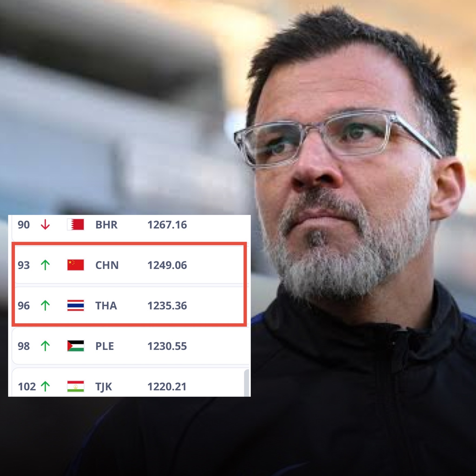
Task: Click the green up arrow beside rank 96
Action: pyautogui.click(x=45, y=305)
